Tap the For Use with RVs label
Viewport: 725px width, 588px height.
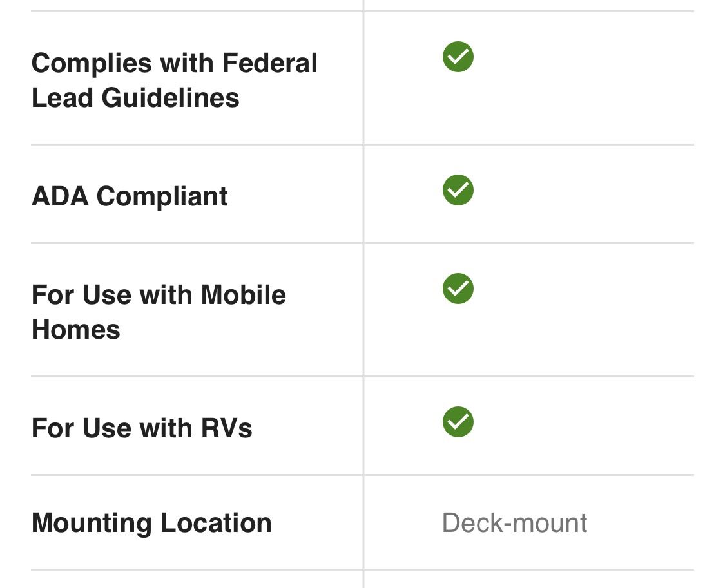tap(142, 428)
